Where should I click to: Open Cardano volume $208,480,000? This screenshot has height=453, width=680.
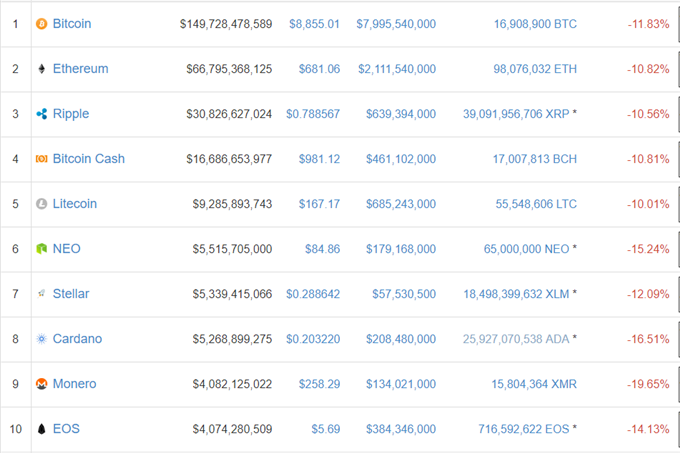(x=401, y=339)
